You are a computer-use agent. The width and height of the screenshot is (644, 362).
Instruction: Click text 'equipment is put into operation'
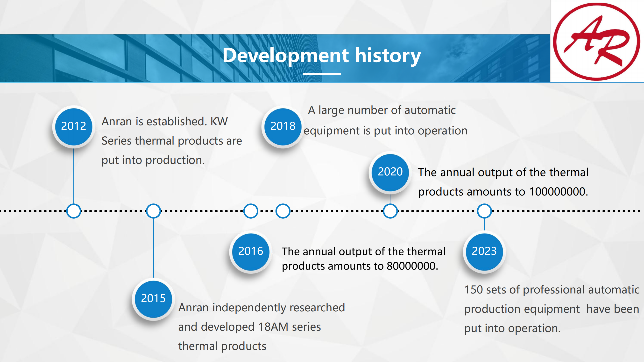pyautogui.click(x=385, y=131)
